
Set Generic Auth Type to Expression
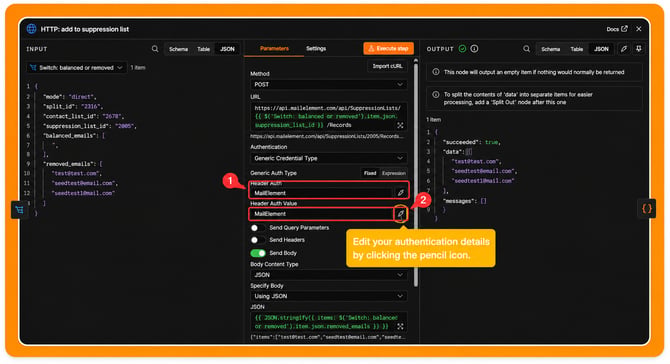click(393, 173)
